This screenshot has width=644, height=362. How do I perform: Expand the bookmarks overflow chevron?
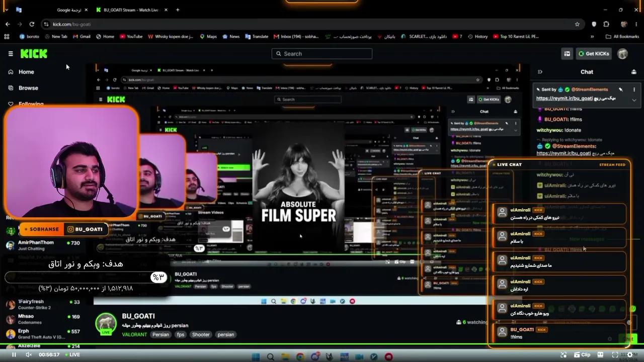coord(592,37)
